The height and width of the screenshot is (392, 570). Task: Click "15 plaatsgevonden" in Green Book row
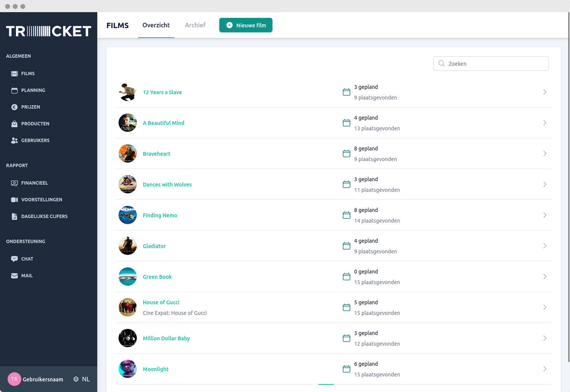(x=377, y=282)
